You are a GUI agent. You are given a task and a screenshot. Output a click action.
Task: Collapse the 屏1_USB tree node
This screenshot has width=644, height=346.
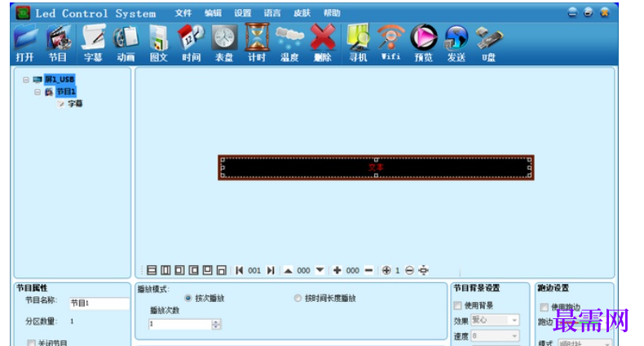coord(26,80)
